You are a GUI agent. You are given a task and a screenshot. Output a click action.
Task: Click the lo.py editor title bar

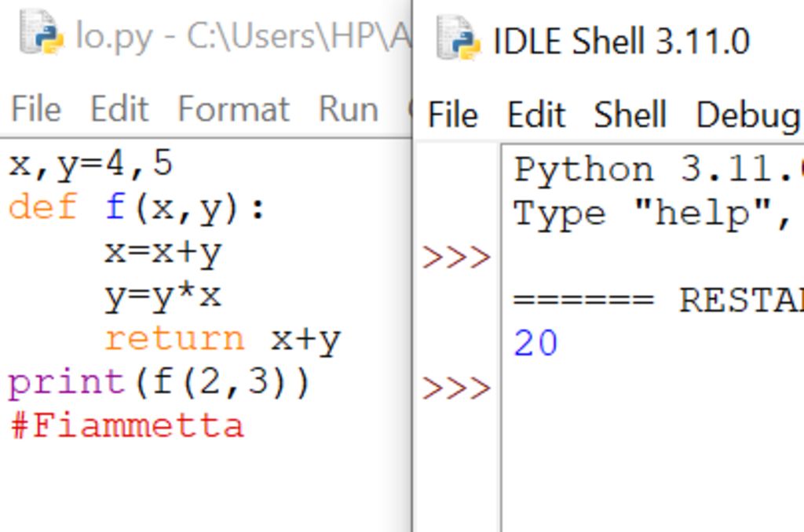(236, 36)
